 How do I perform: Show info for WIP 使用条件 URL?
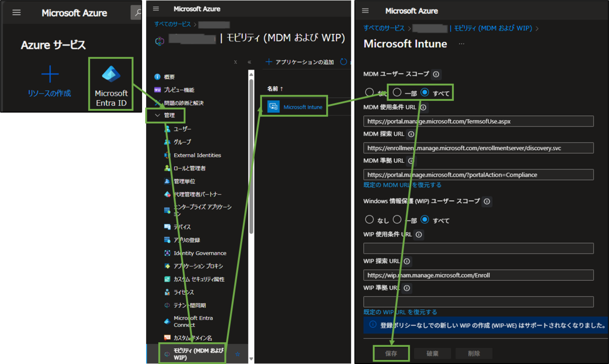(419, 235)
